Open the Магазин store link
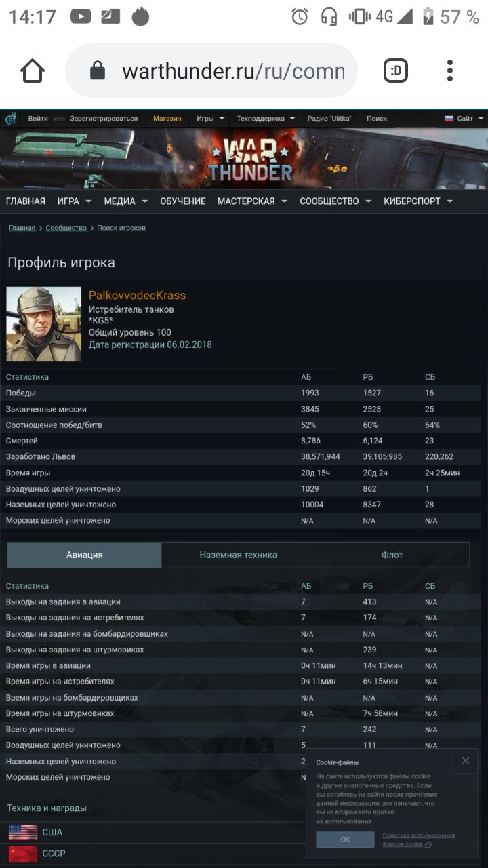Viewport: 488px width, 868px height. tap(167, 119)
